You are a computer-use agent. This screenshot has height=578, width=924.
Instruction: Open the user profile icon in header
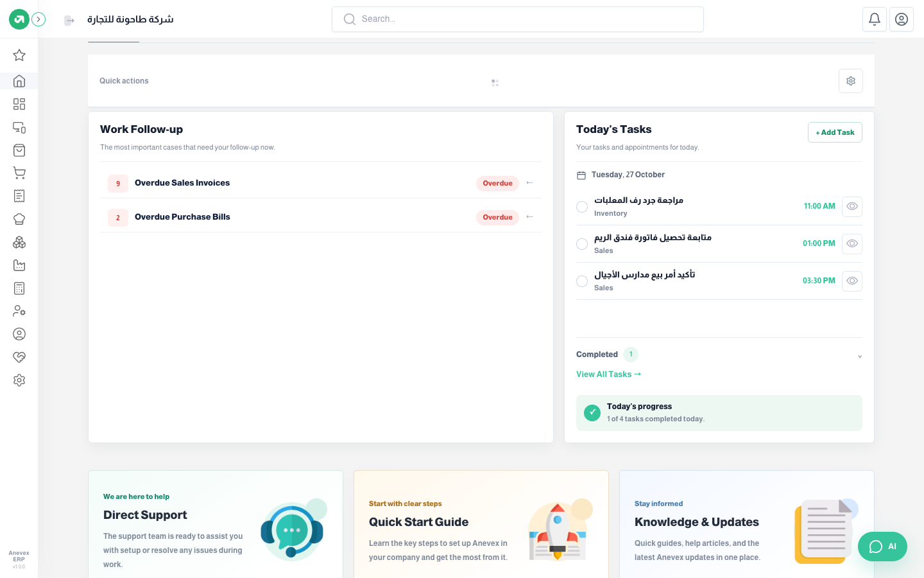[902, 19]
